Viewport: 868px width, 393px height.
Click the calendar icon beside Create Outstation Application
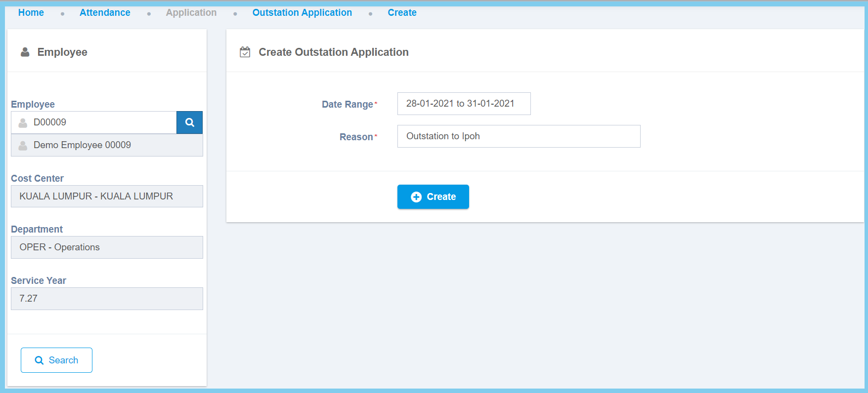click(245, 52)
